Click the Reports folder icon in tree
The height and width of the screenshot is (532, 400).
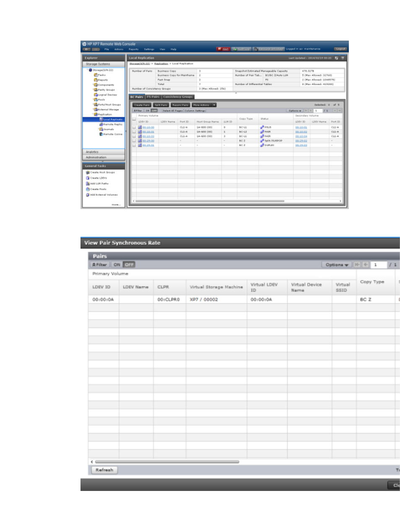point(96,80)
